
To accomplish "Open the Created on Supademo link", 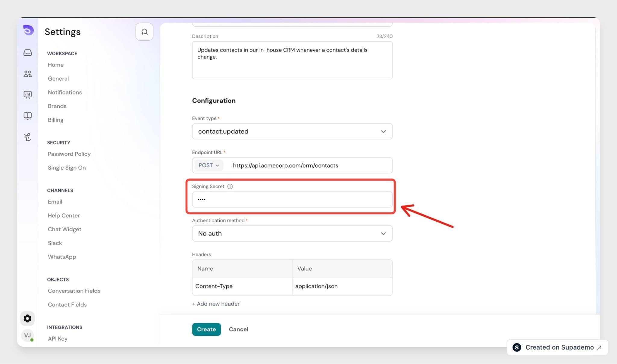I will point(557,347).
